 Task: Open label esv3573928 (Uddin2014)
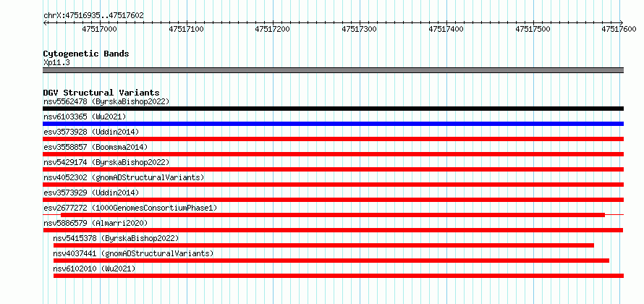pyautogui.click(x=91, y=132)
